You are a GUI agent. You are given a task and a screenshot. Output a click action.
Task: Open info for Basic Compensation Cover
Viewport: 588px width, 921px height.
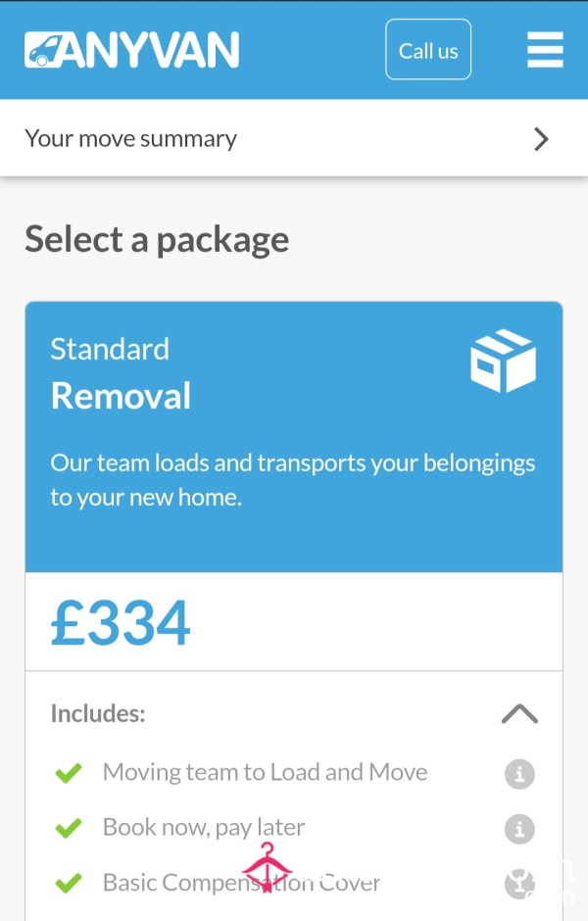pos(519,884)
